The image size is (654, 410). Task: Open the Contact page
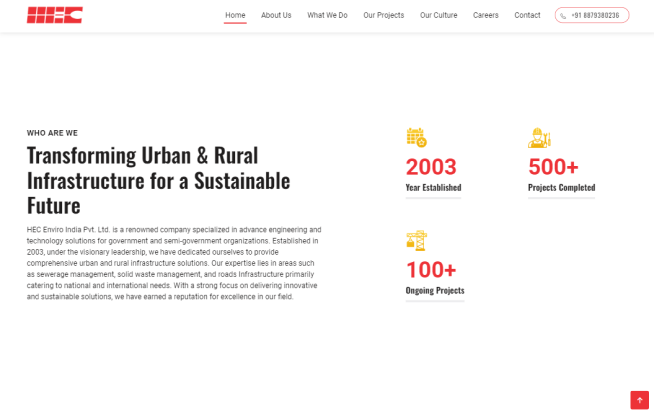(527, 15)
